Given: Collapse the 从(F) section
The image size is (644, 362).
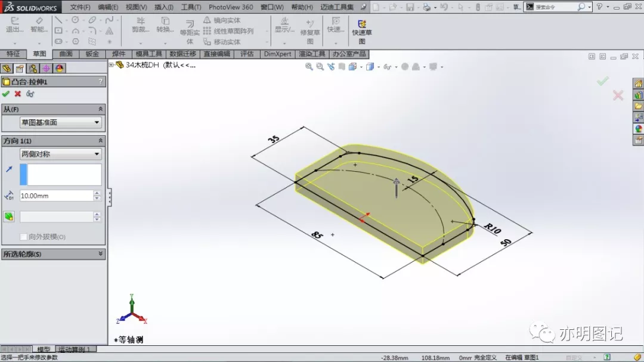Looking at the screenshot, I should point(100,109).
